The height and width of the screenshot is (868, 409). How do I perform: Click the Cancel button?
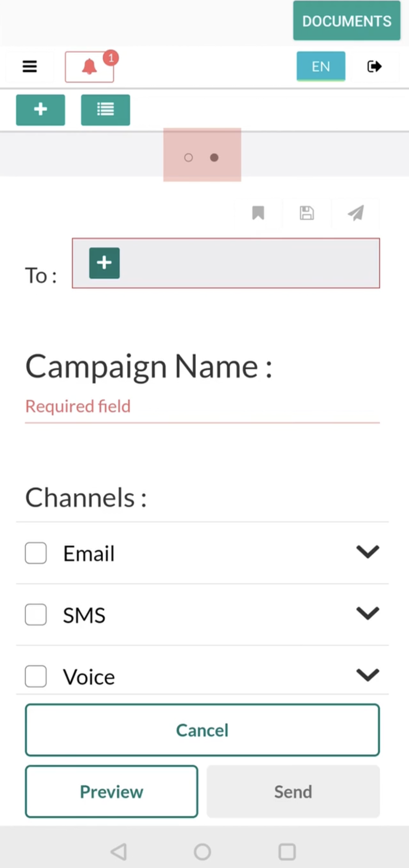(x=202, y=730)
